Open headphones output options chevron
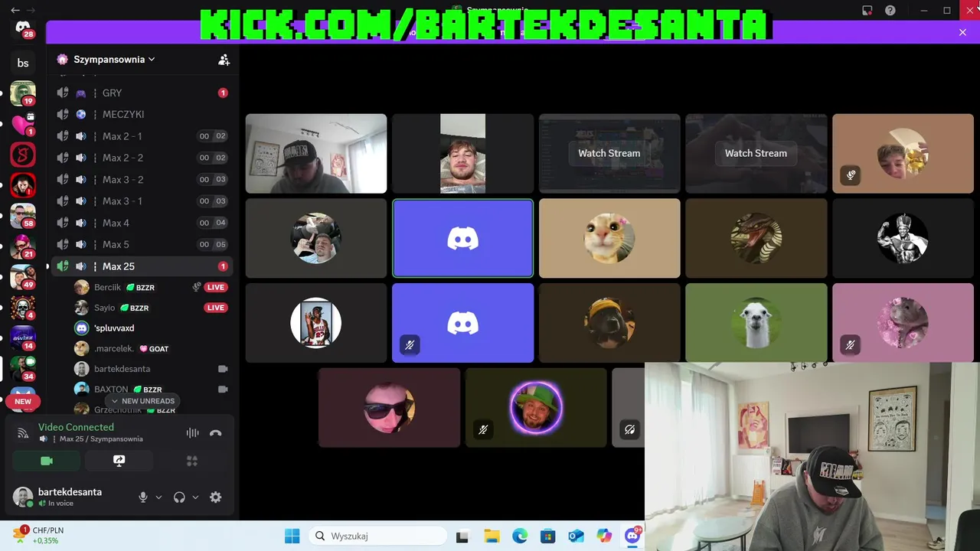980x551 pixels. click(195, 497)
